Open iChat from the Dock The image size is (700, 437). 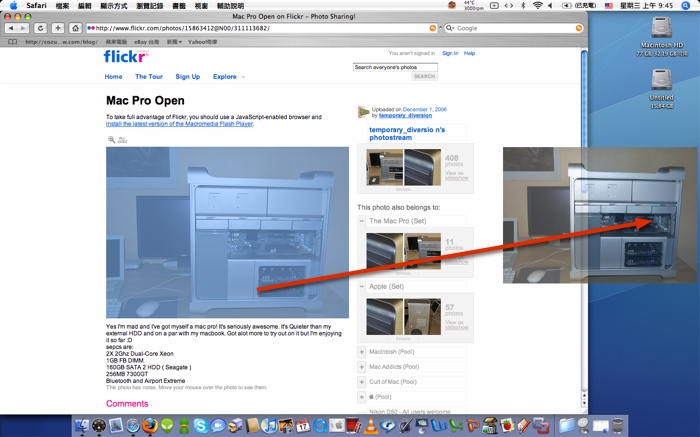tap(218, 425)
